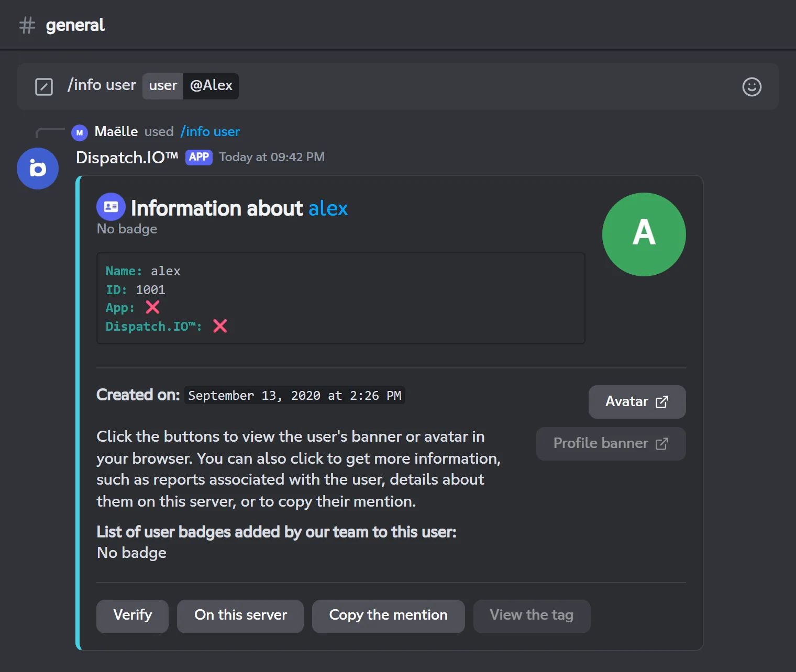
Task: Click the user option label in command box
Action: click(163, 86)
